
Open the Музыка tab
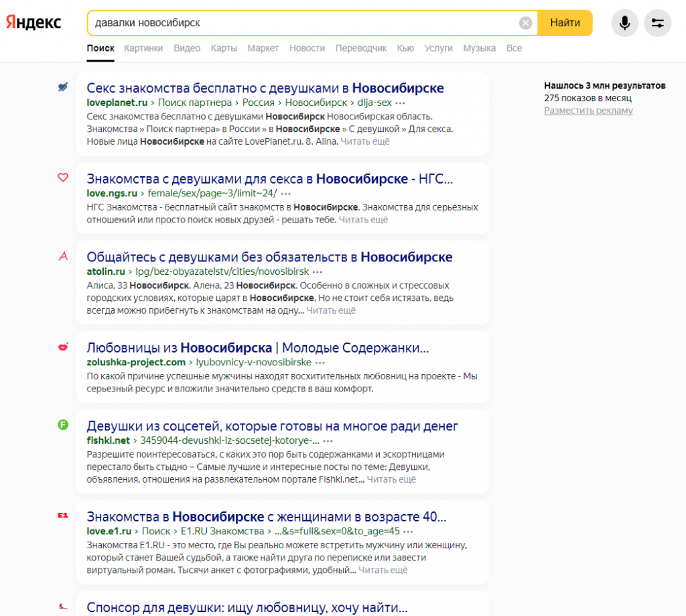[480, 48]
